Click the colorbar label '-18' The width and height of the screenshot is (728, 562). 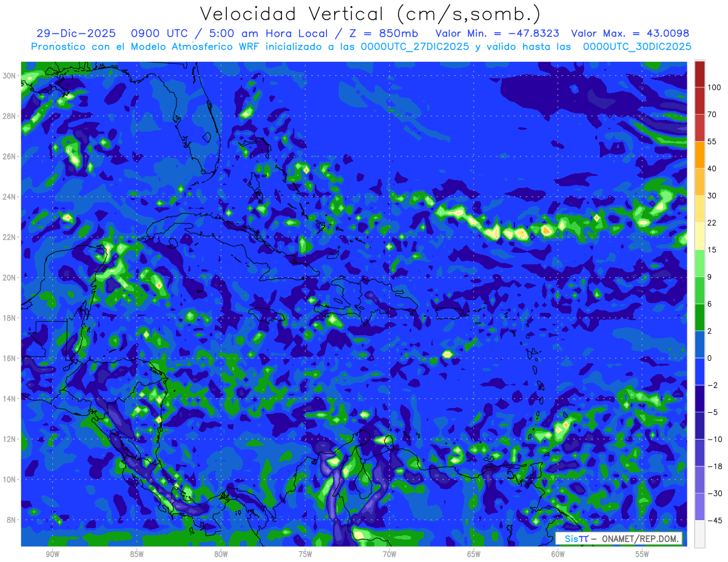click(715, 466)
